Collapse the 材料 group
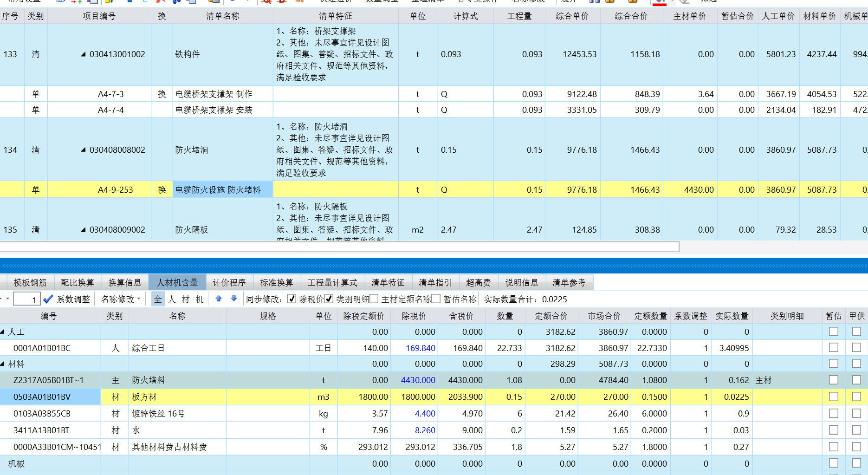This screenshot has width=868, height=475. tap(3, 364)
